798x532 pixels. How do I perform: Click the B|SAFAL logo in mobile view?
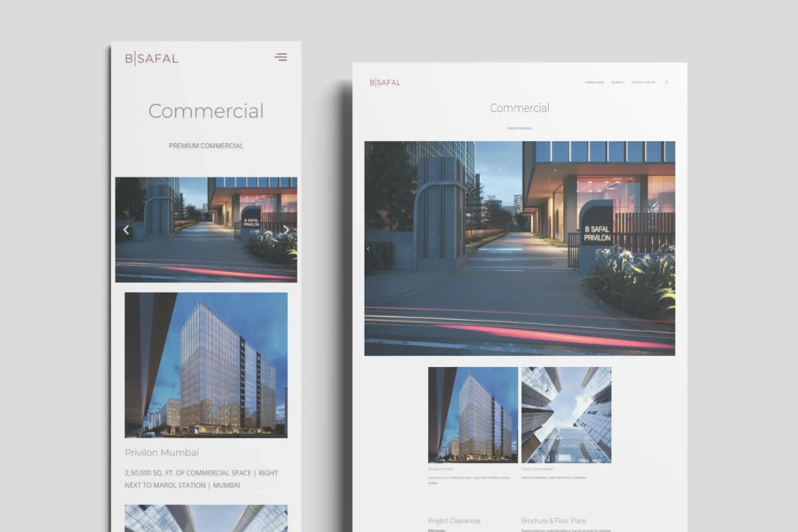coord(152,59)
